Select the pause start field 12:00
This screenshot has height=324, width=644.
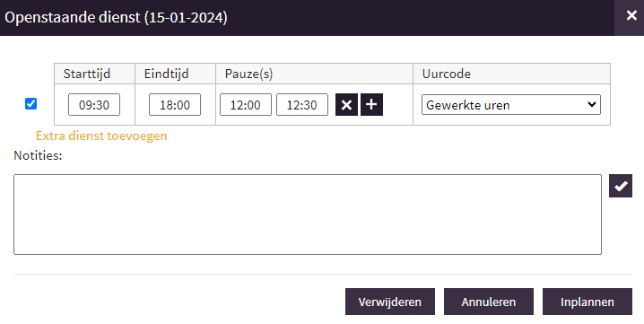246,105
